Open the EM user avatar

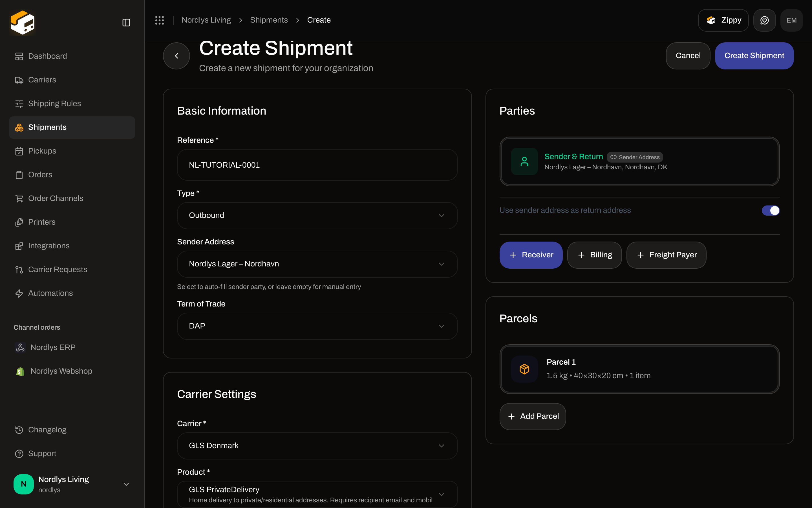[791, 20]
